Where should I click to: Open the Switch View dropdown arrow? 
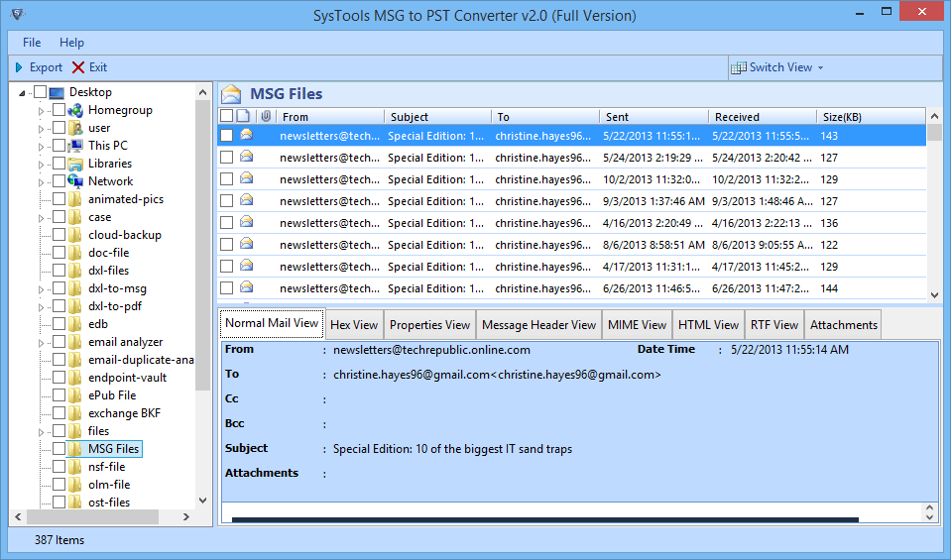(821, 67)
